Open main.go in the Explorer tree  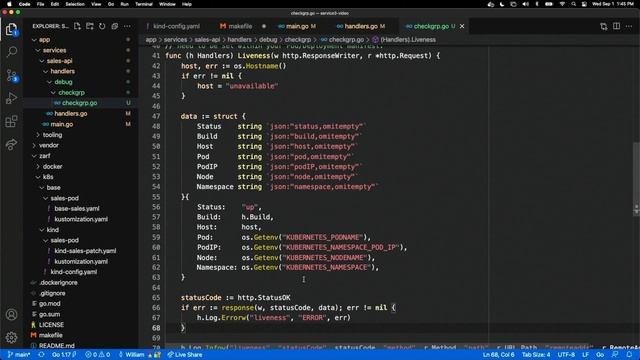click(62, 124)
